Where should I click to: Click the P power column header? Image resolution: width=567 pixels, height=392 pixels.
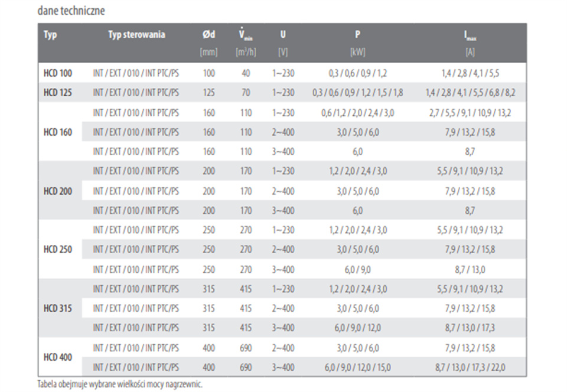pyautogui.click(x=358, y=35)
